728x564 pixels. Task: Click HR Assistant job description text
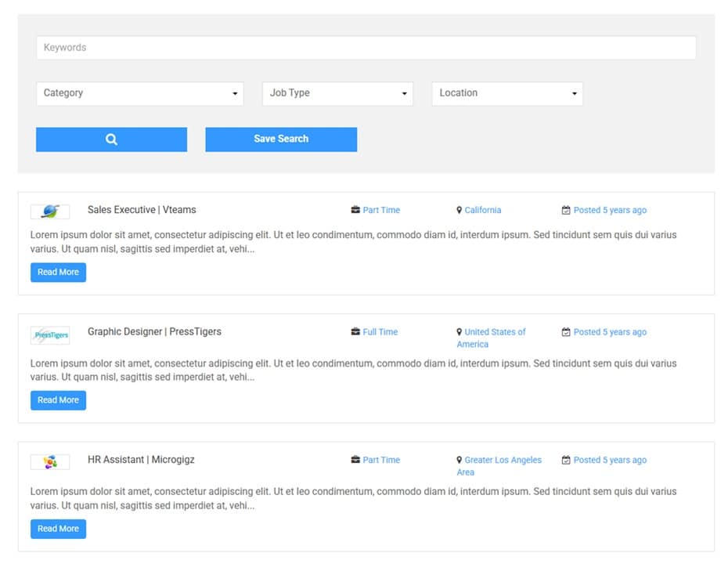coord(353,498)
